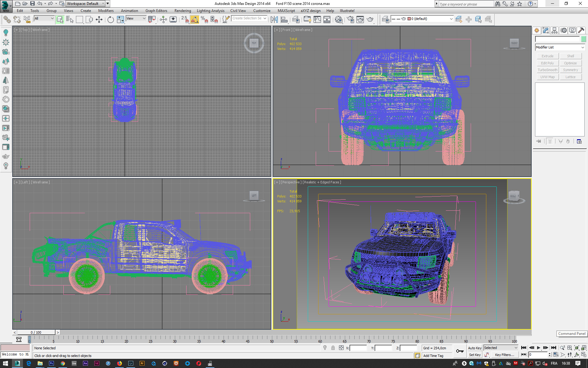Click the time slider 0 / 100 handle

coord(36,332)
